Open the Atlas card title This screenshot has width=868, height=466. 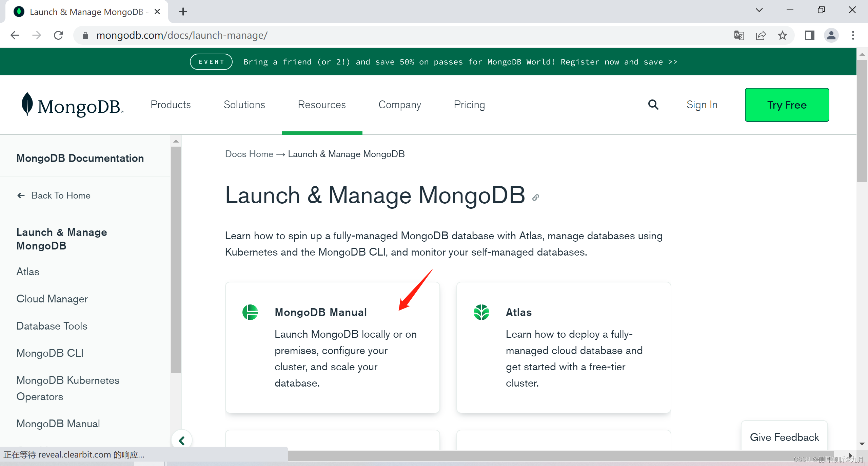click(x=519, y=312)
